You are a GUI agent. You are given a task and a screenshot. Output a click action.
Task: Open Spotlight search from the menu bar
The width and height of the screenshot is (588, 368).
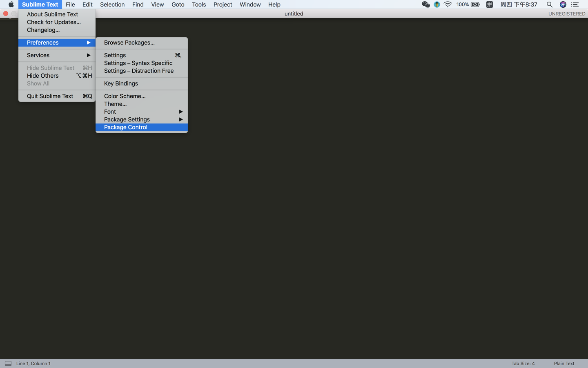[550, 4]
